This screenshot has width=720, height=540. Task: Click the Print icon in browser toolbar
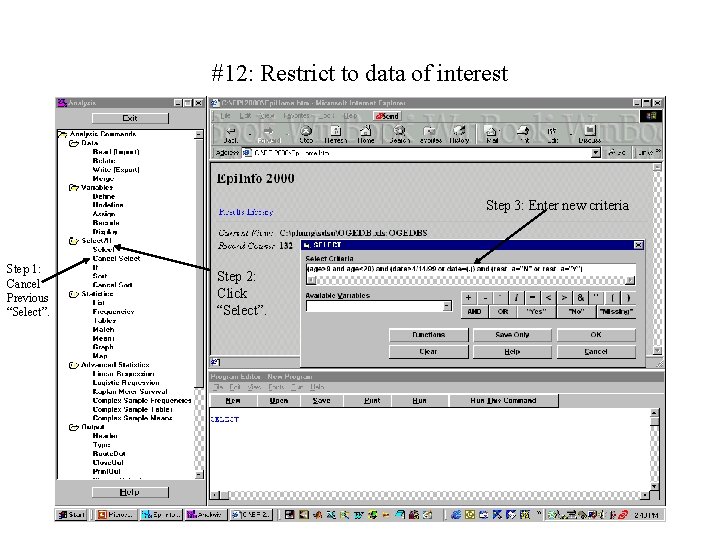click(524, 135)
